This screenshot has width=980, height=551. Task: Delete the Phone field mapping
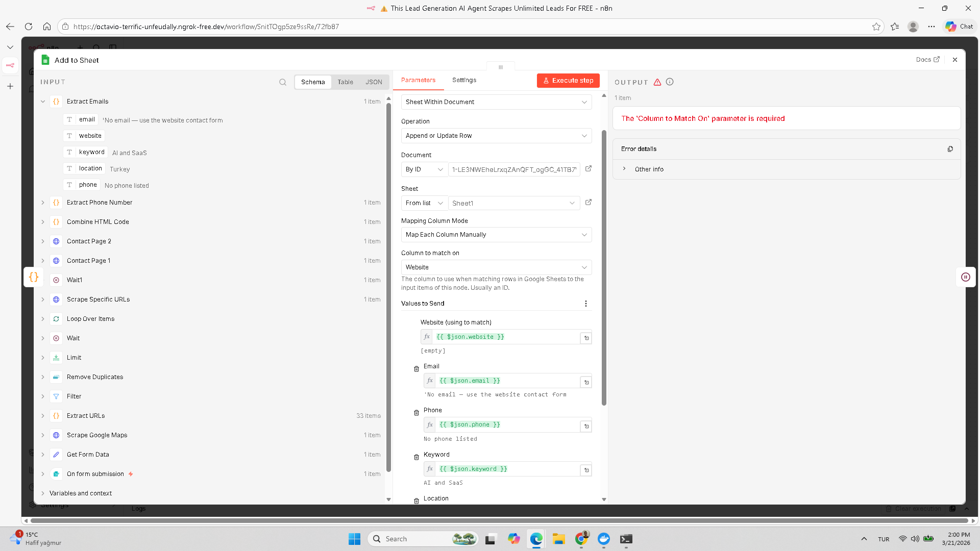click(x=416, y=413)
